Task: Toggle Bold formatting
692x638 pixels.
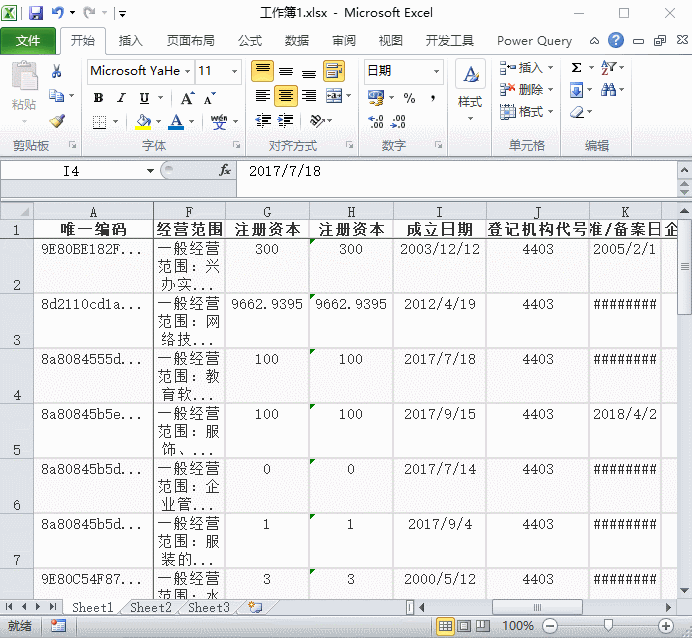Action: [98, 98]
